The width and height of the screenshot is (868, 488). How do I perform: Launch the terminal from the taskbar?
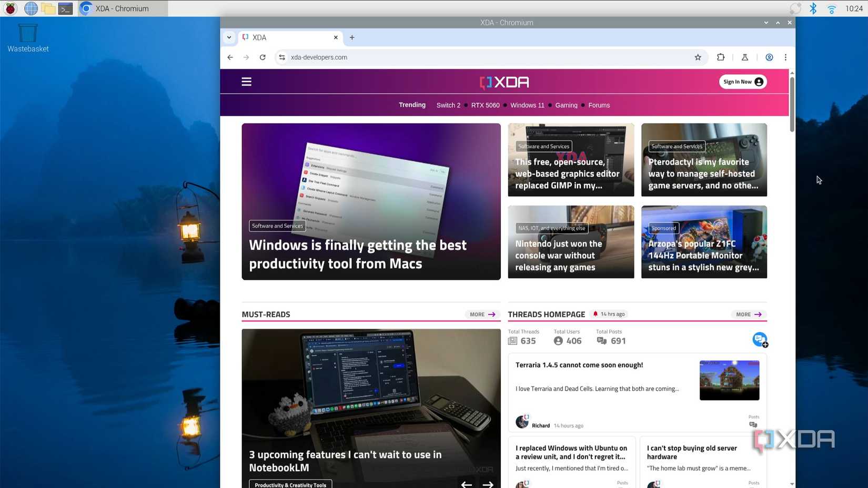pos(65,8)
